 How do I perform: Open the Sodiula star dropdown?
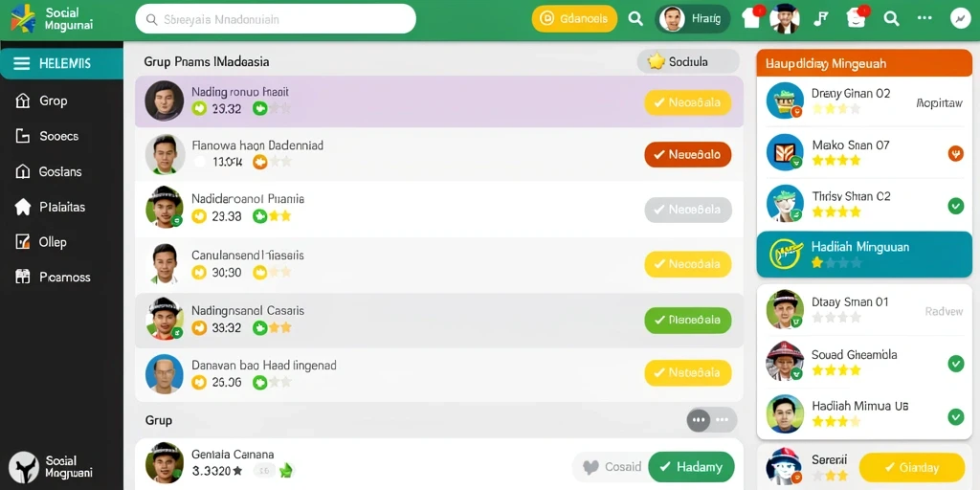688,61
